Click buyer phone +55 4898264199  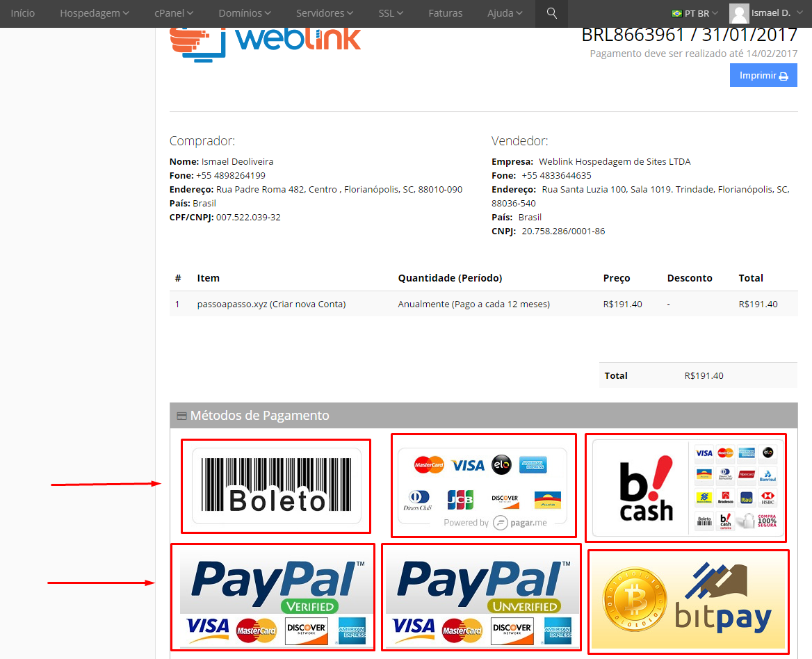(x=230, y=175)
